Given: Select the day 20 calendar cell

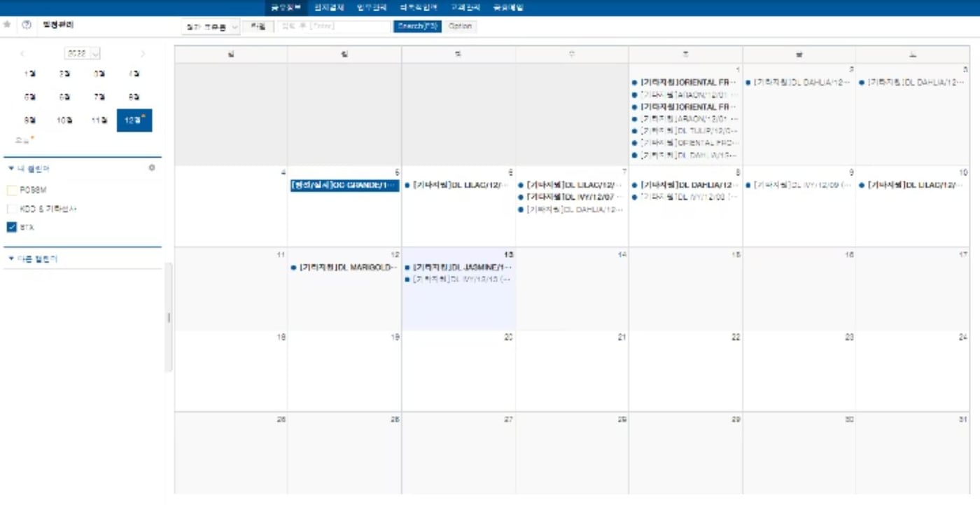Looking at the screenshot, I should click(458, 371).
